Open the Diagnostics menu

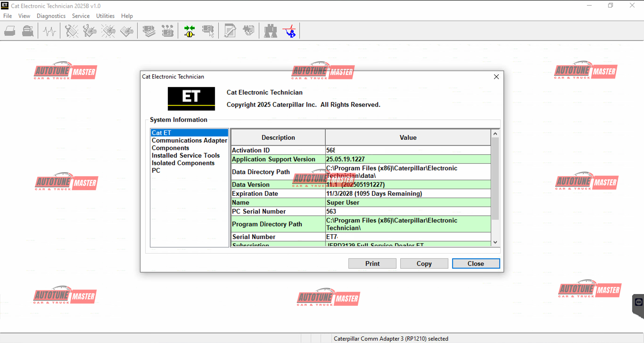(51, 16)
